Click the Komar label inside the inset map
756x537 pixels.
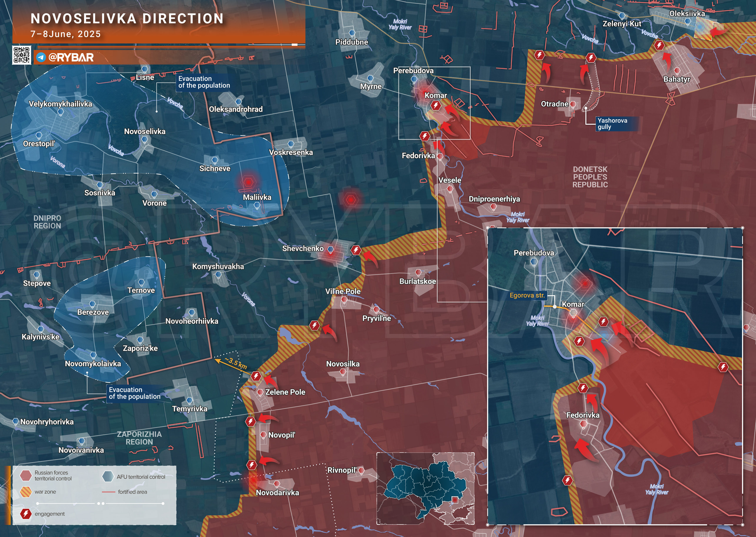(x=573, y=304)
